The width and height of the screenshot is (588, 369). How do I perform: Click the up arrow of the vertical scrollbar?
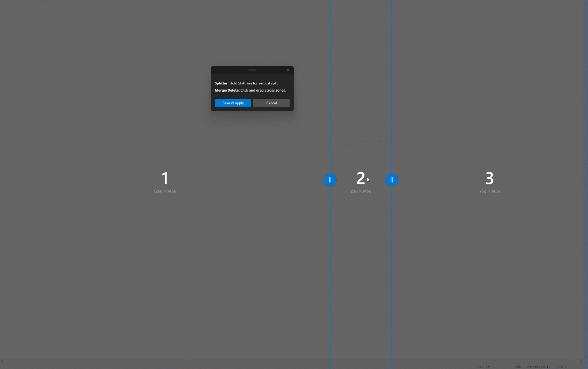[586, 4]
